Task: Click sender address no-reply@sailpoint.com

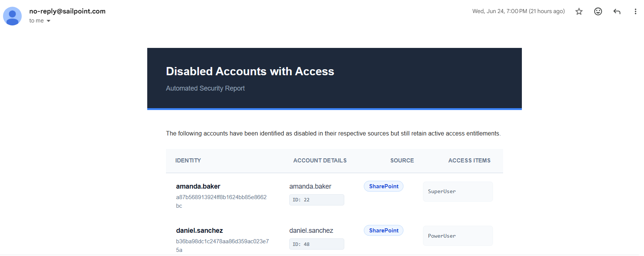Action: (x=67, y=11)
